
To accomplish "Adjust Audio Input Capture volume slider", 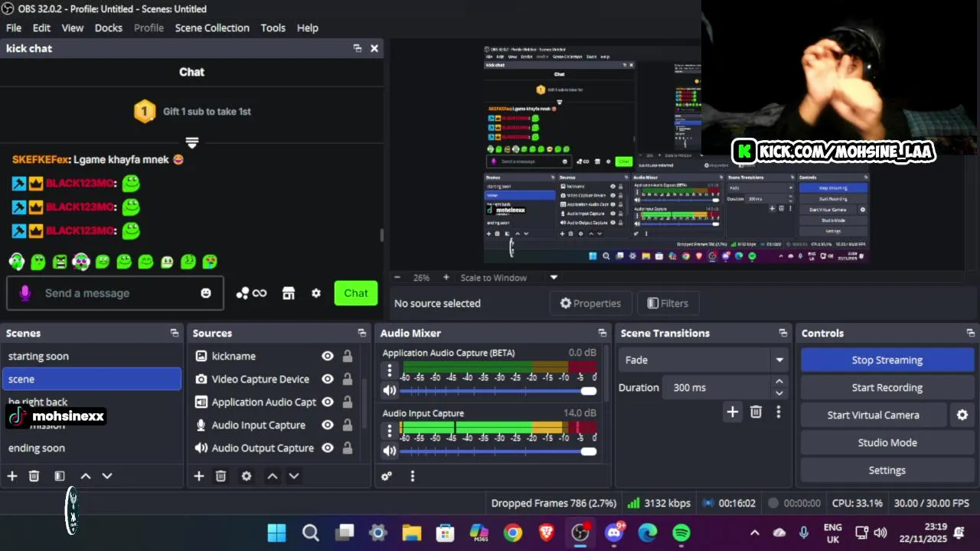I will tap(588, 452).
